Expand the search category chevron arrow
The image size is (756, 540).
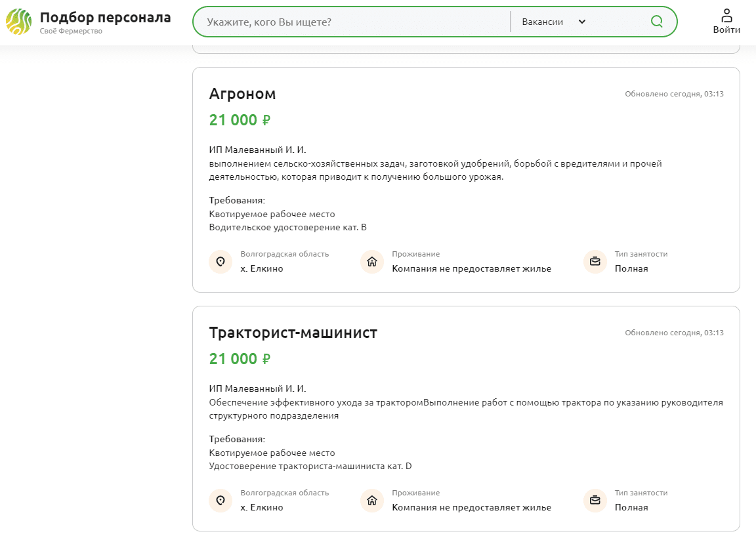pos(581,22)
